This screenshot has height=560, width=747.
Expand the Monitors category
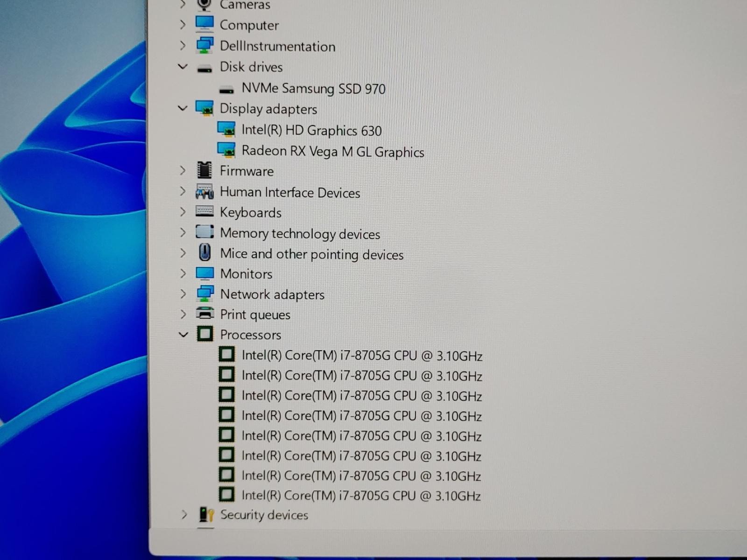(183, 273)
